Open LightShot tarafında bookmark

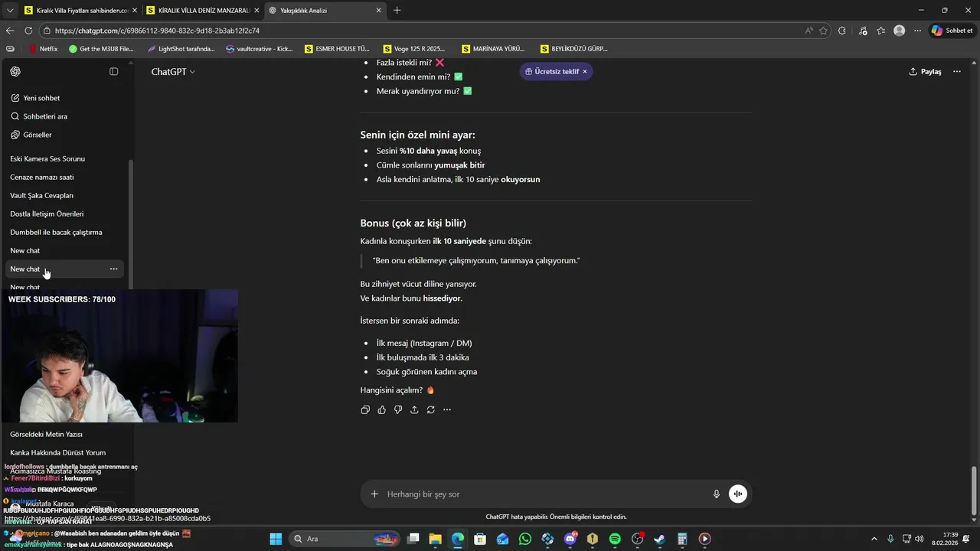(x=181, y=48)
